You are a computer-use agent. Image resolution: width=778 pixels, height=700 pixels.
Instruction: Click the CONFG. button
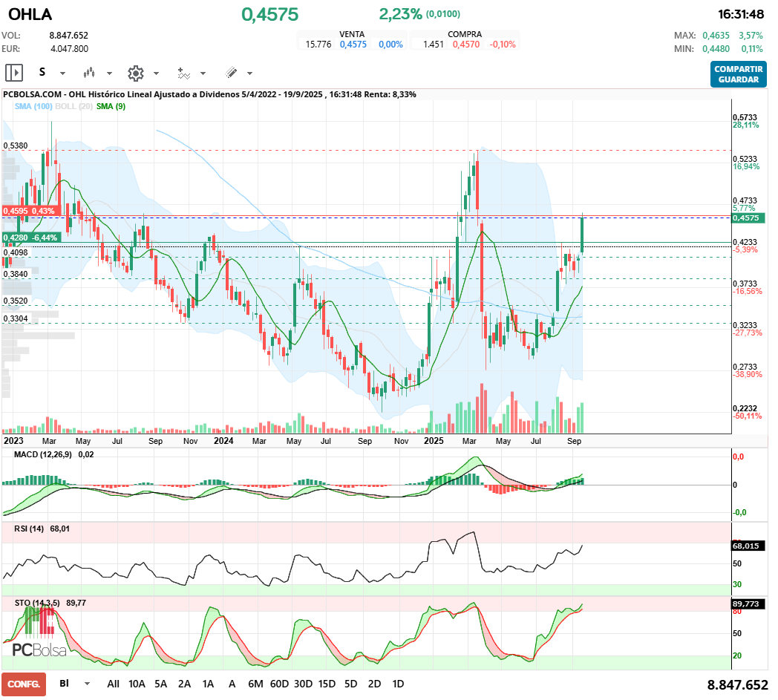click(x=24, y=684)
